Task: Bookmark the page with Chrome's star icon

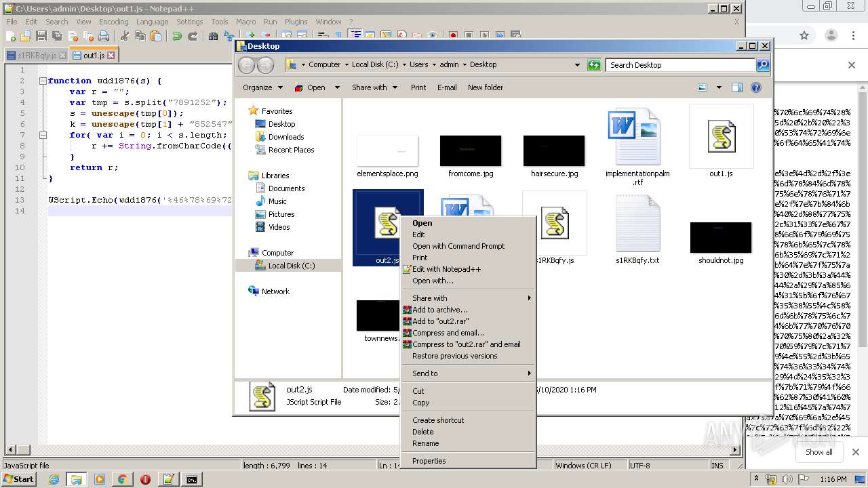Action: tap(804, 35)
